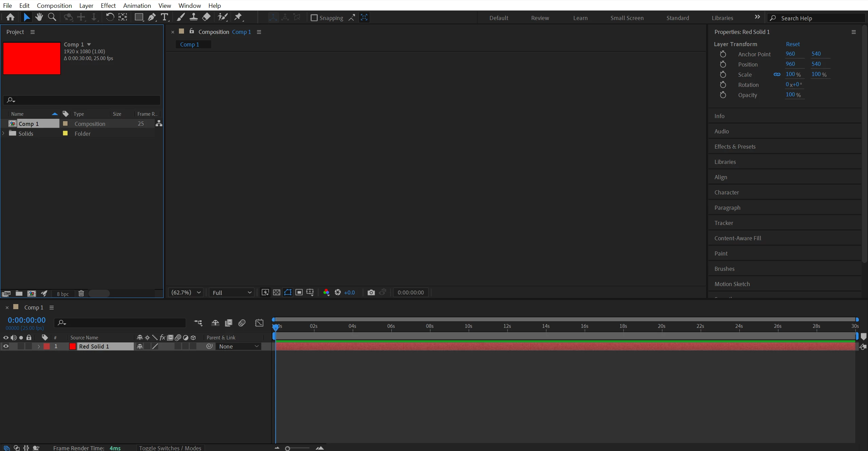868x451 pixels.
Task: Select the Hand tool
Action: tap(39, 17)
